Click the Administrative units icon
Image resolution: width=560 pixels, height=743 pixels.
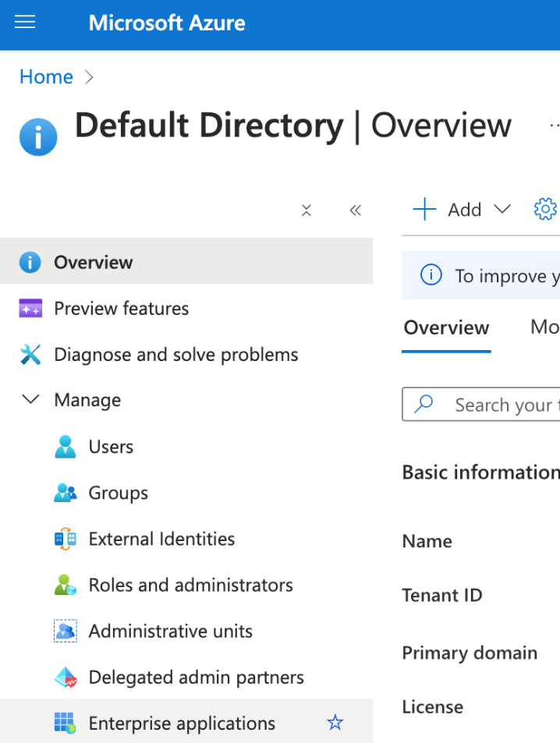[66, 632]
